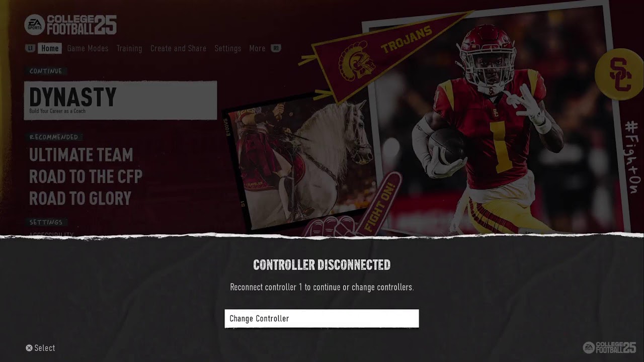Click the yellow SC logo badge

point(618,74)
